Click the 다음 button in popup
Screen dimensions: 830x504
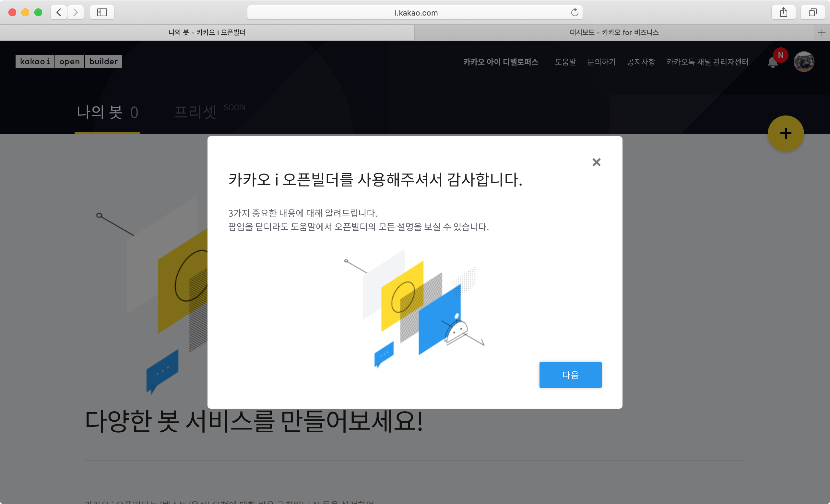point(570,375)
